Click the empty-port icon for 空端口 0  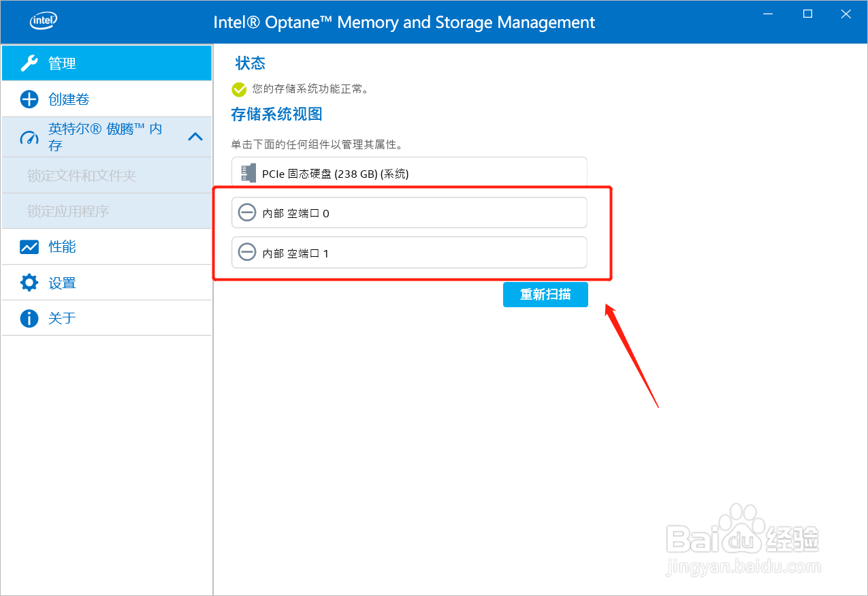[x=247, y=213]
